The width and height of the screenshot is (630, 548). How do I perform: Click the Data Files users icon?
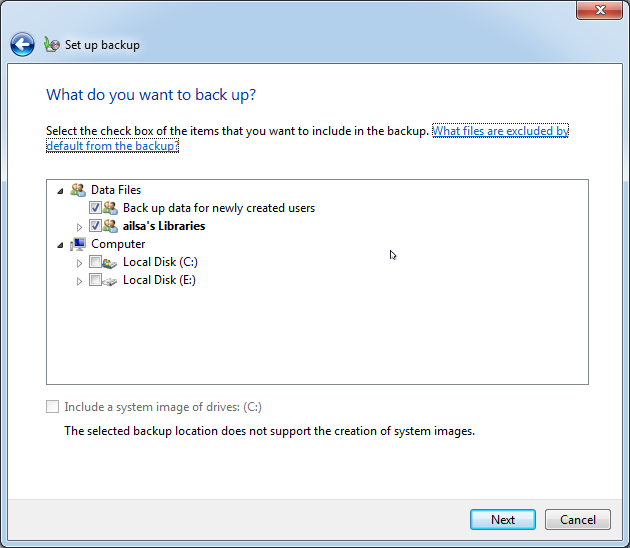coord(78,190)
